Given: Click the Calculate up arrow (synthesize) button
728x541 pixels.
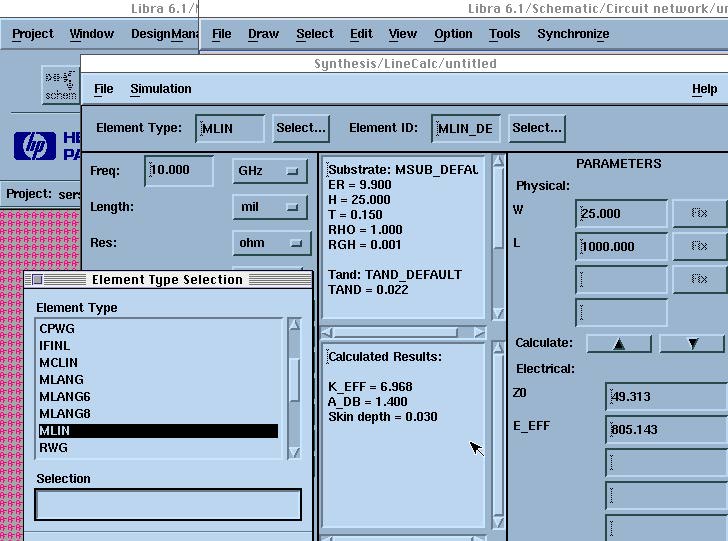Looking at the screenshot, I should tap(619, 344).
